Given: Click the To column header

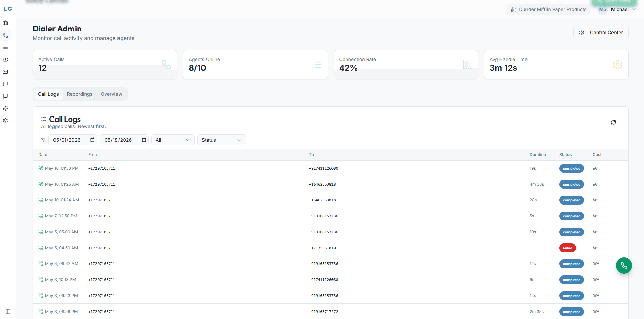Looking at the screenshot, I should [x=311, y=155].
